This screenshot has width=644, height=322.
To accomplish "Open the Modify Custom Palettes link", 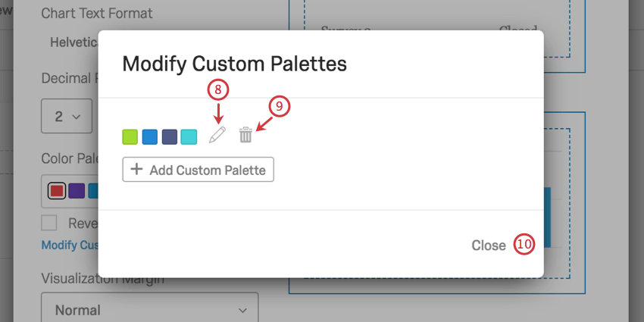I will 70,245.
